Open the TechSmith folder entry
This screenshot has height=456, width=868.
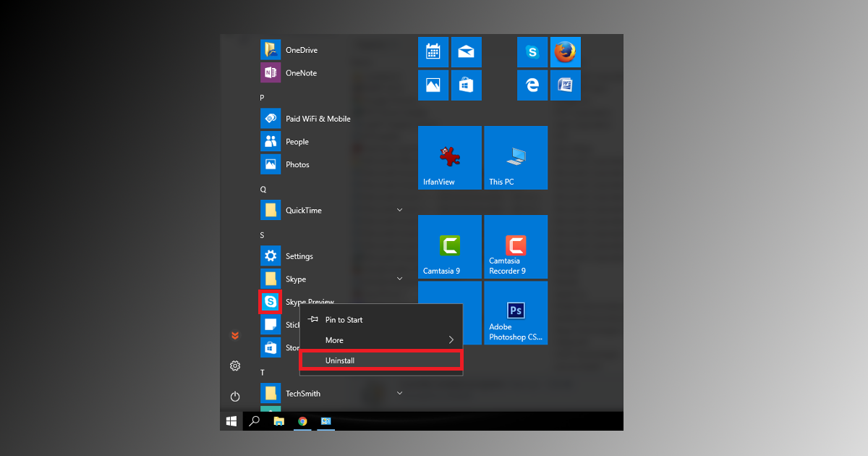(x=333, y=394)
